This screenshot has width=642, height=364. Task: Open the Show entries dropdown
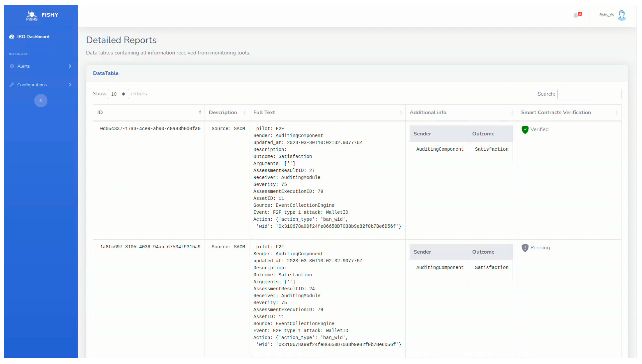tap(118, 94)
